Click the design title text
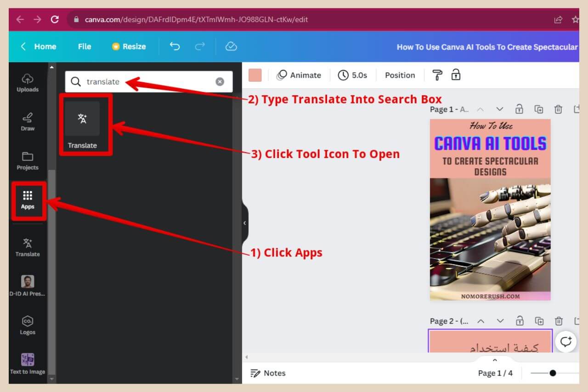Image resolution: width=588 pixels, height=392 pixels. click(x=487, y=47)
